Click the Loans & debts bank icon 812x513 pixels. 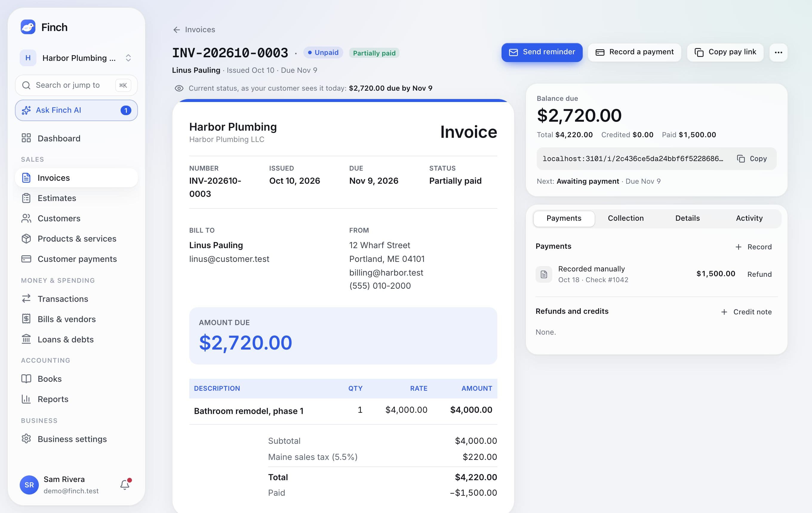point(26,339)
